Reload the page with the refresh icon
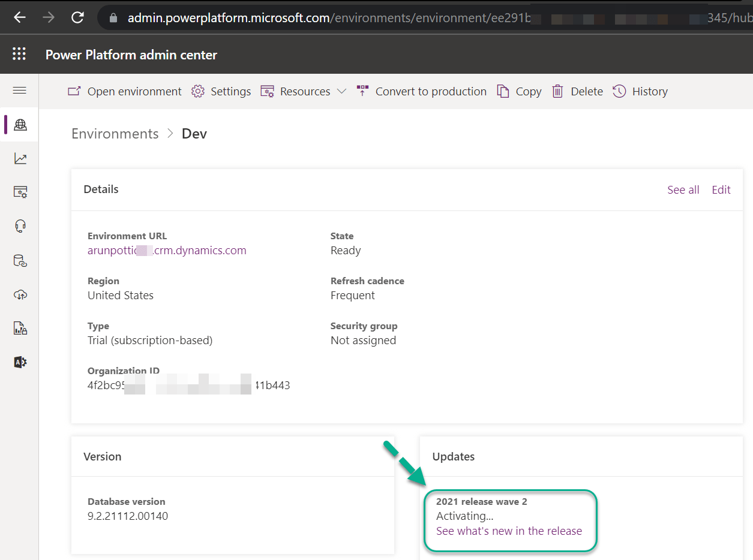The width and height of the screenshot is (753, 560). [77, 17]
